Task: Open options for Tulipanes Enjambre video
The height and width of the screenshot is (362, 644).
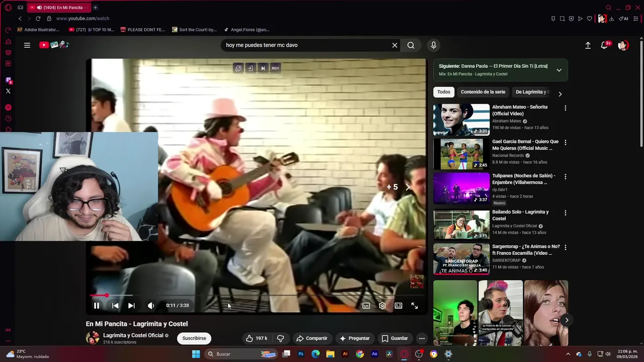Action: pos(565,177)
